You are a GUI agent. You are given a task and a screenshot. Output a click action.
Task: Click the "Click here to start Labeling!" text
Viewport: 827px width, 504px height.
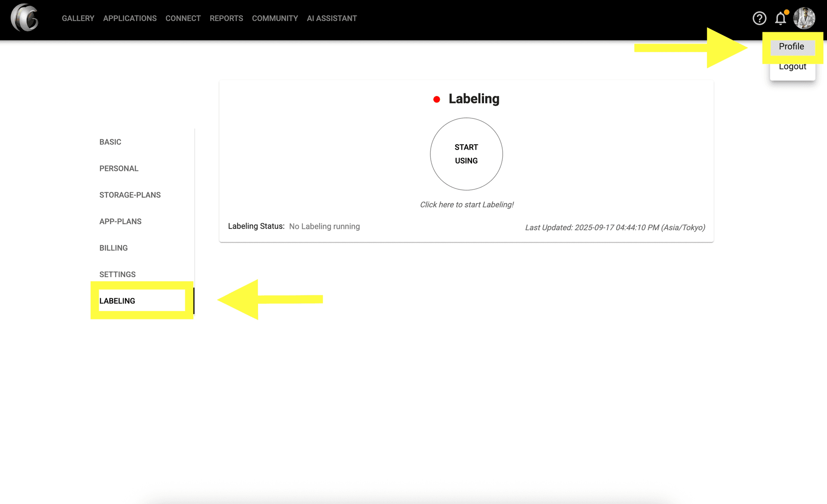pyautogui.click(x=466, y=205)
